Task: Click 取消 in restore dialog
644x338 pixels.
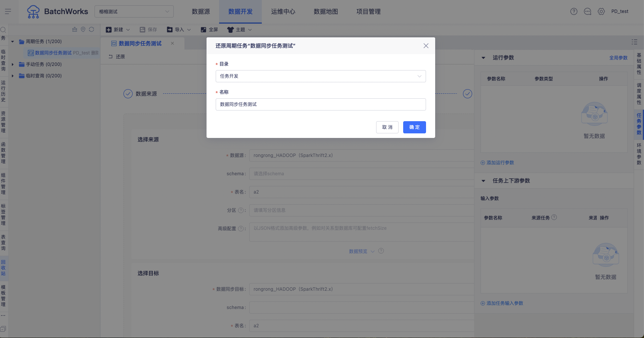Action: tap(387, 127)
